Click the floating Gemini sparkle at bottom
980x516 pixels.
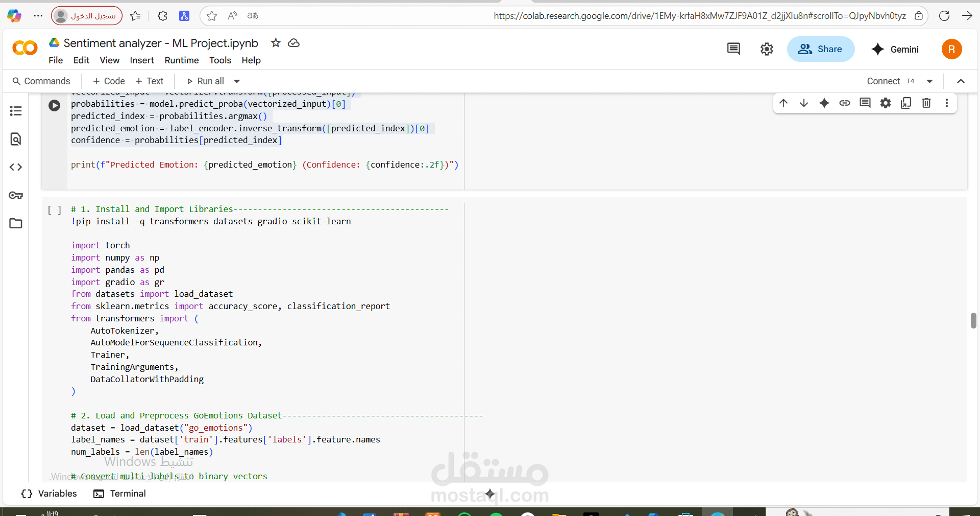tap(490, 494)
